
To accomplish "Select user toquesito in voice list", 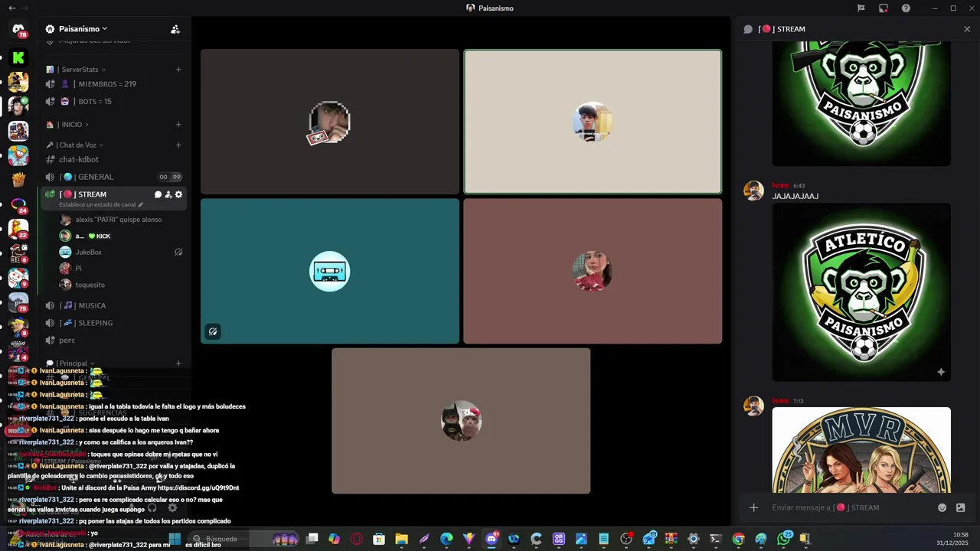I will [122, 285].
